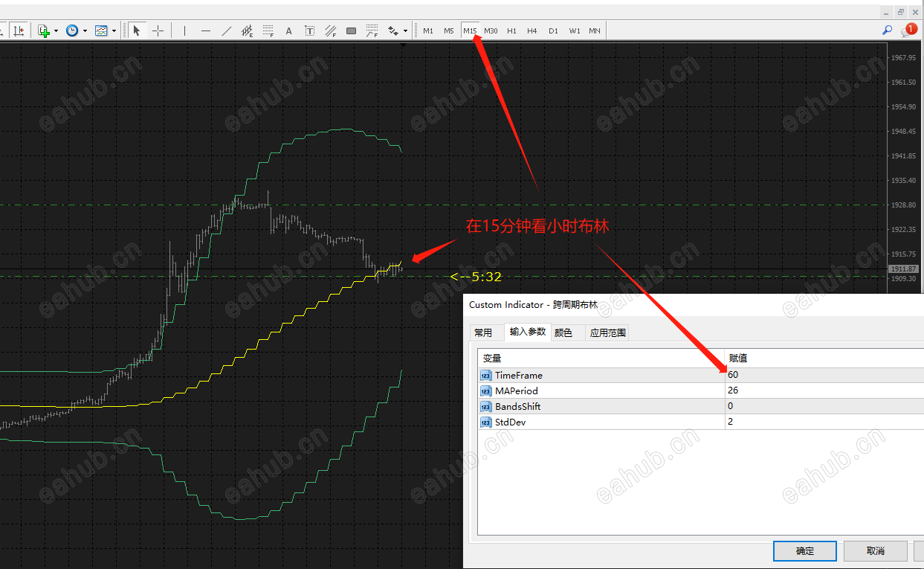Switch chart to M1 timeframe

428,30
